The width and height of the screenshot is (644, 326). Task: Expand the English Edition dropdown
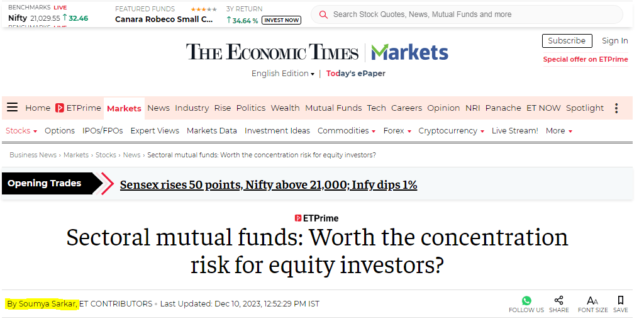283,74
